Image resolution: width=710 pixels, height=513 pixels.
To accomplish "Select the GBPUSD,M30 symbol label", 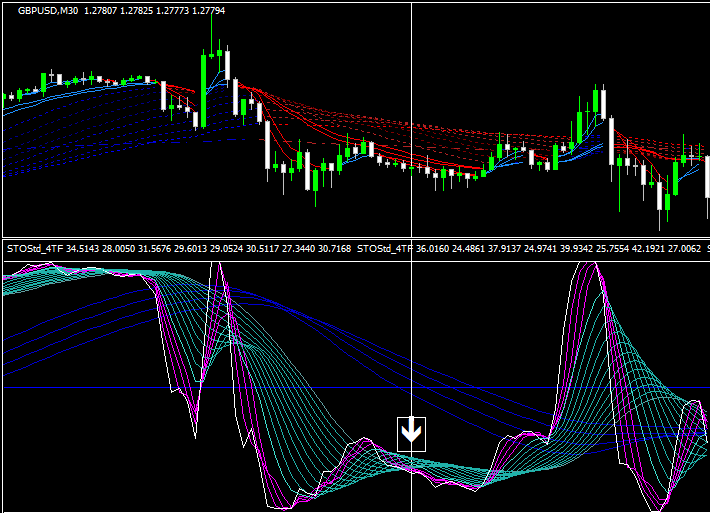I will [47, 11].
